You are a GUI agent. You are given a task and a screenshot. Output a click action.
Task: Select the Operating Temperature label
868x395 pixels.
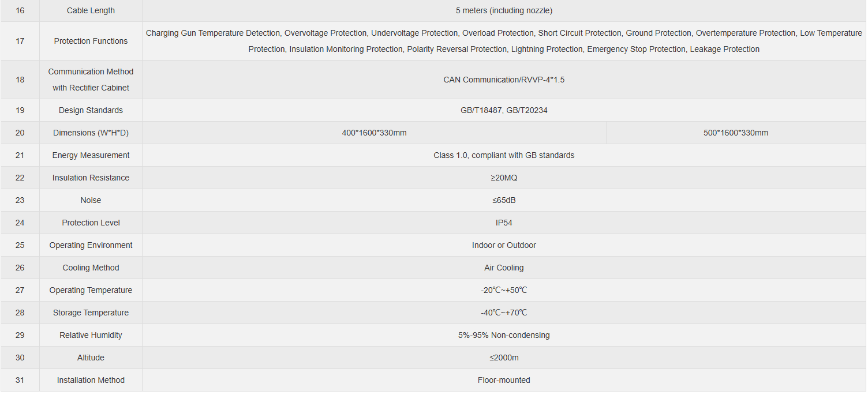coord(91,290)
